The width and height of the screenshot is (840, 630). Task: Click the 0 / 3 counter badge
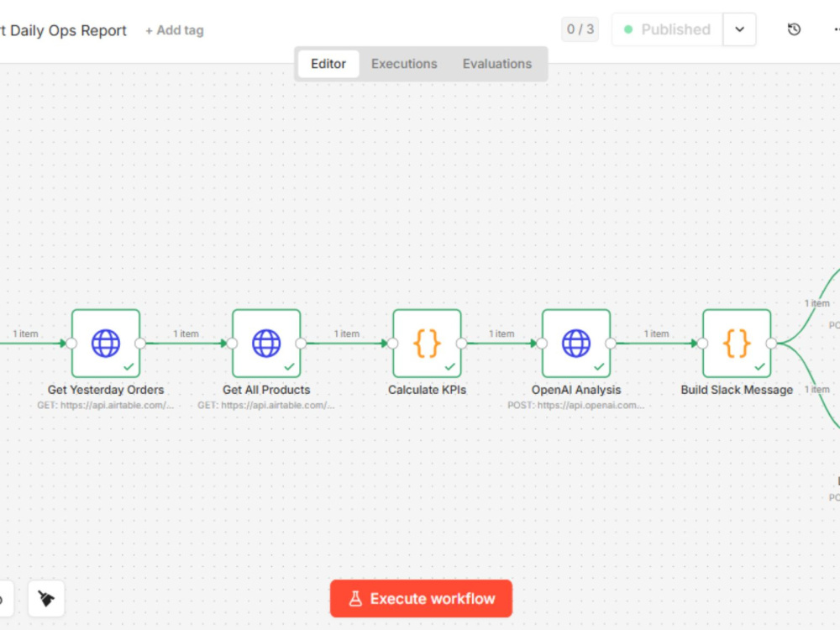pyautogui.click(x=580, y=29)
